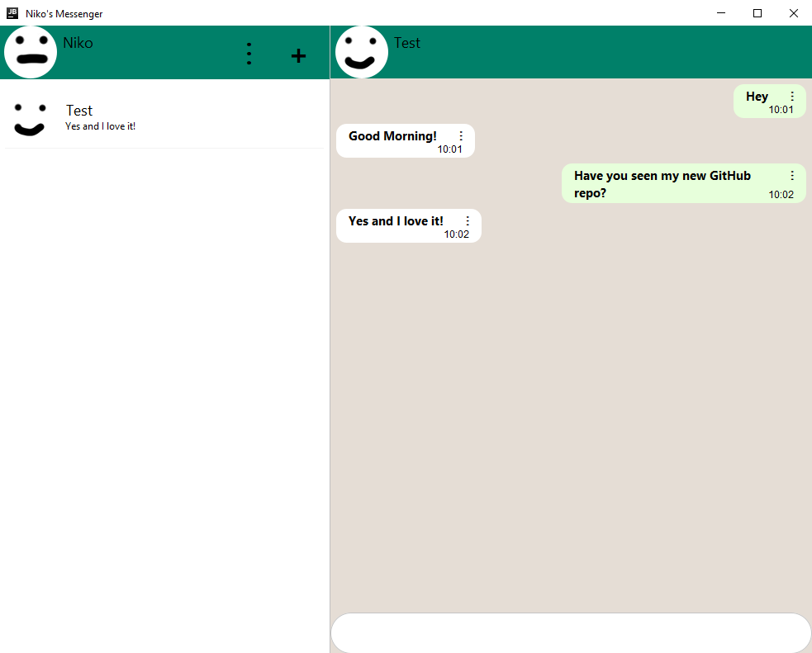Click the smiley avatar in the Test chat header

coord(362,52)
